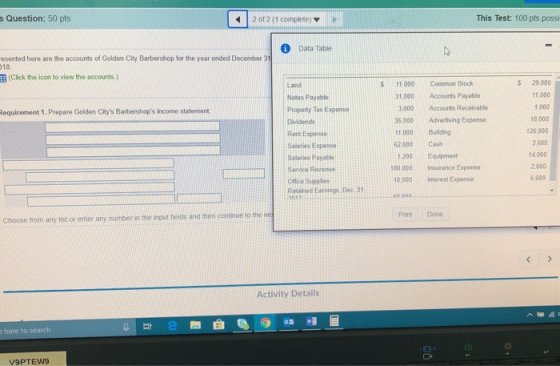560x366 pixels.
Task: Go to previous question arrow button
Action: (x=238, y=19)
